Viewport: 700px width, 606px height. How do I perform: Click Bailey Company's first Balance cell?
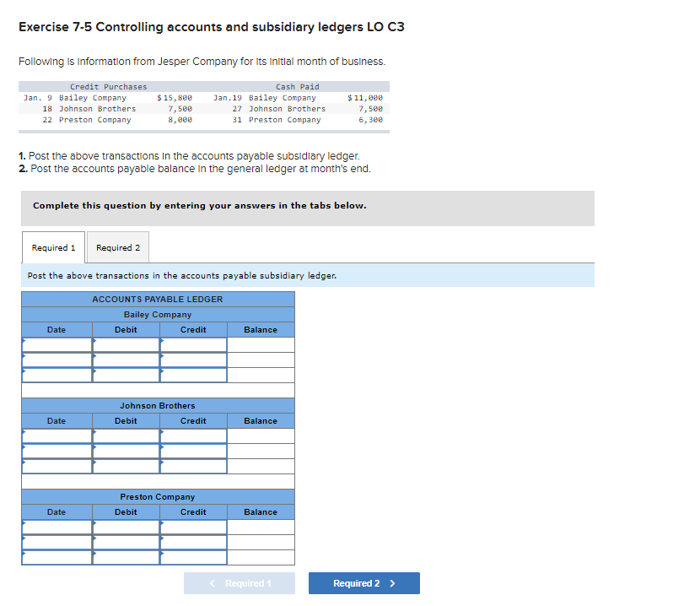[260, 344]
